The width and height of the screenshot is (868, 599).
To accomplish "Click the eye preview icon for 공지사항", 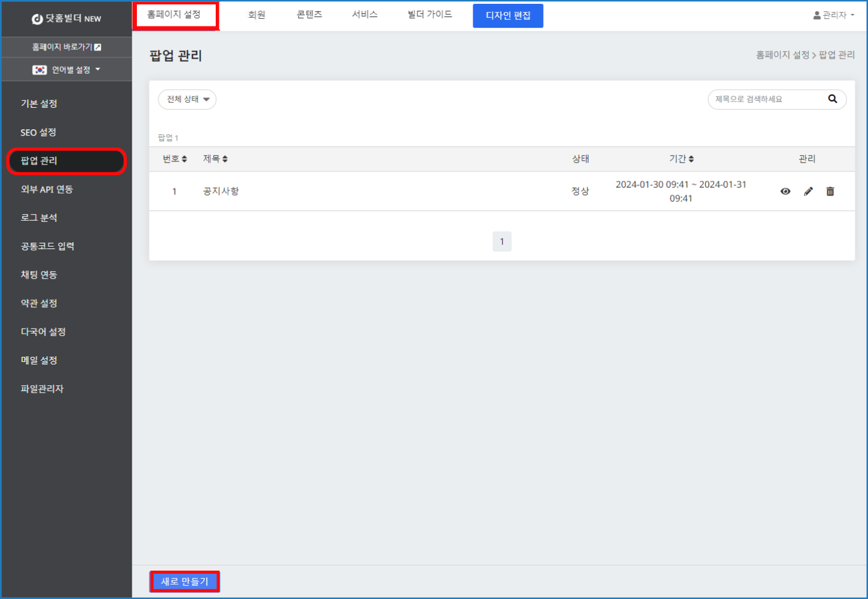I will 785,192.
